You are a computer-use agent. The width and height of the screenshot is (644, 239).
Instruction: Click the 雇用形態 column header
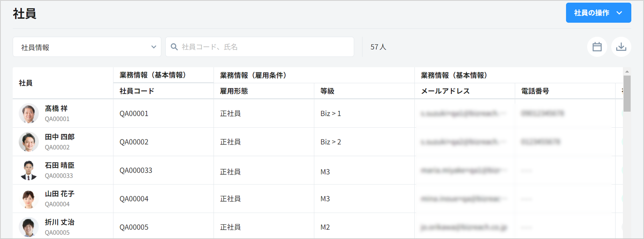(x=234, y=91)
